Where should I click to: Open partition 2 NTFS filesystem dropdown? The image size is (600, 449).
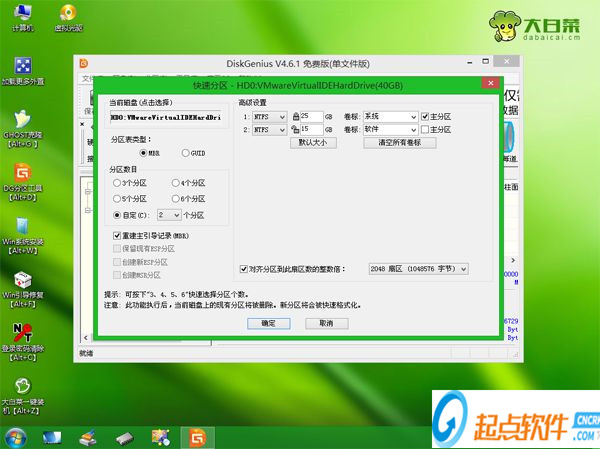(269, 130)
